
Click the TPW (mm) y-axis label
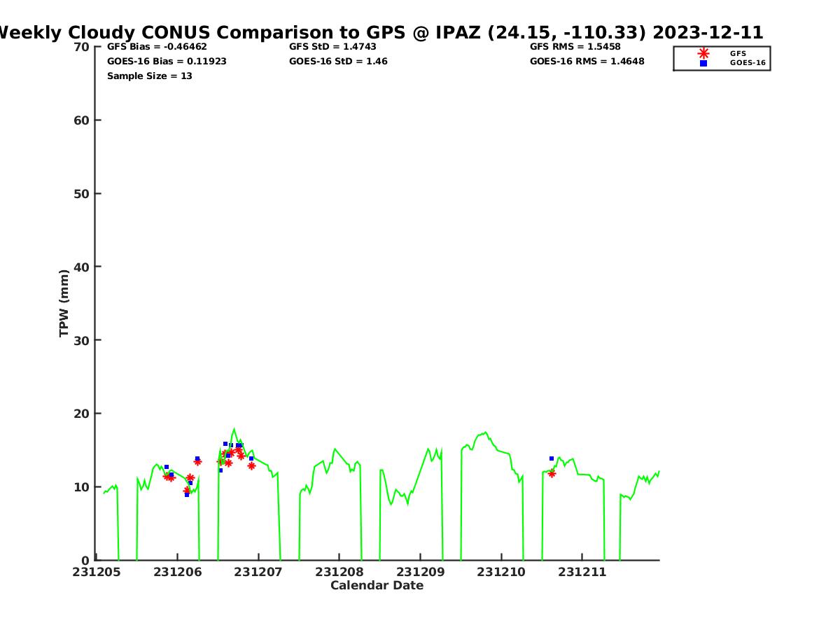[64, 303]
